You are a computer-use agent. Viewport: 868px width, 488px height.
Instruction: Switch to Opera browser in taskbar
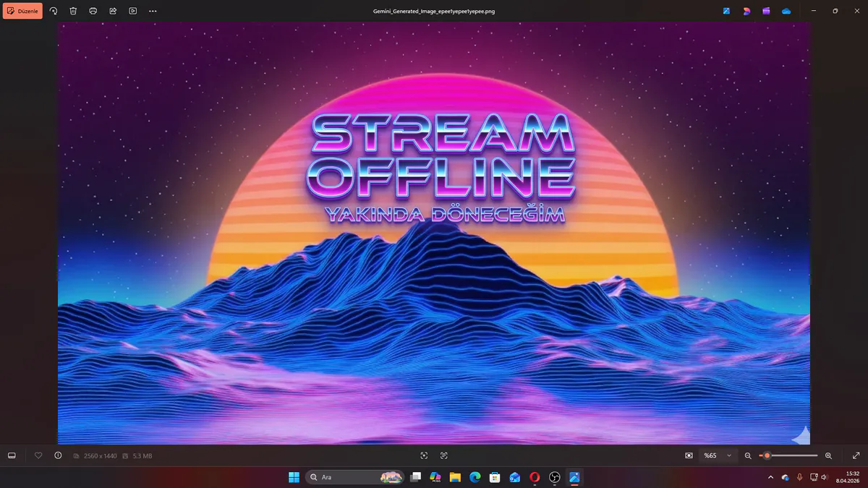point(535,477)
